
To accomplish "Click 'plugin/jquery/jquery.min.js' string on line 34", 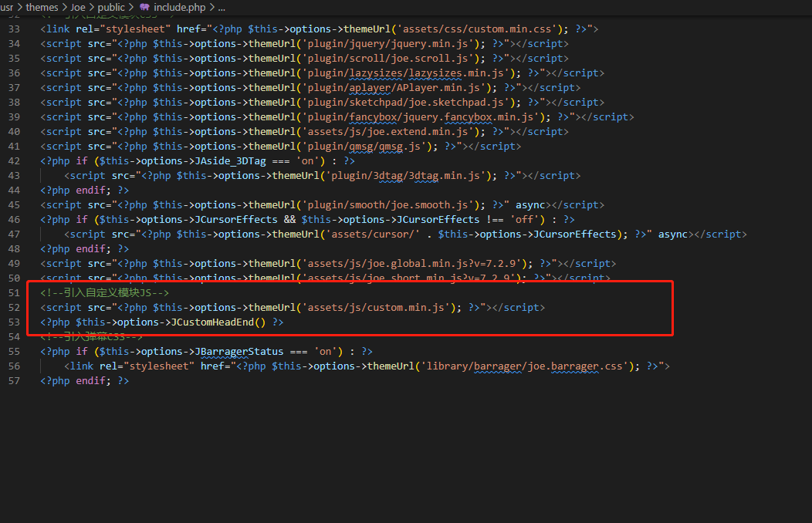I will coord(388,43).
